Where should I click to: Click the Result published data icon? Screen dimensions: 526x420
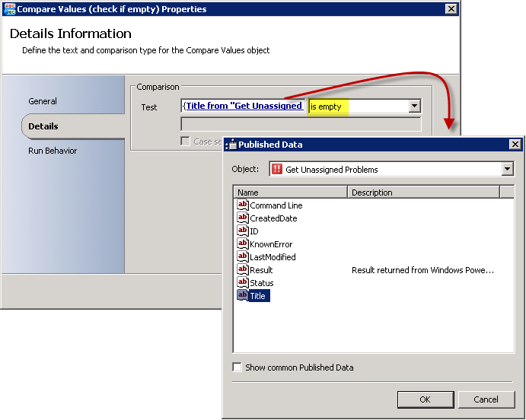point(243,270)
